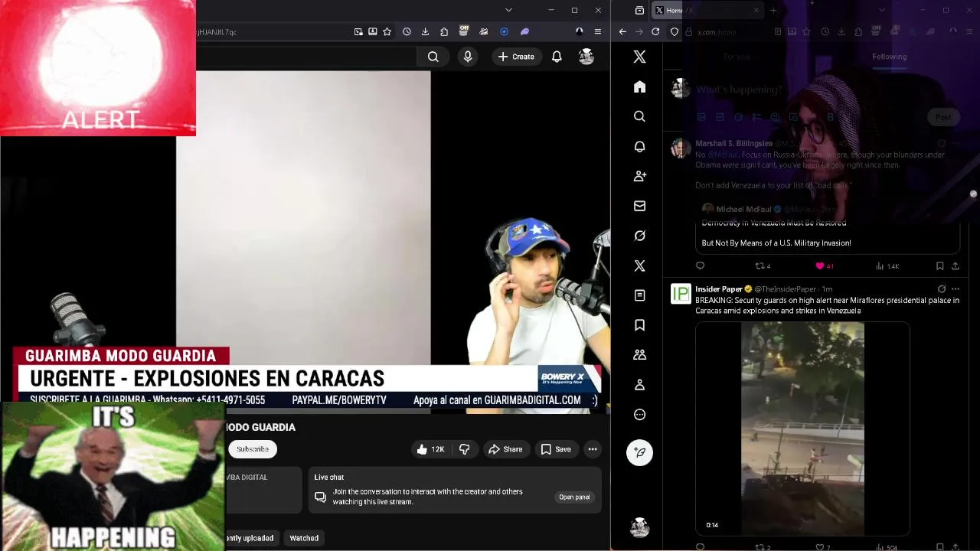The width and height of the screenshot is (980, 551).
Task: Open more actions ellipsis under the video
Action: coord(593,449)
